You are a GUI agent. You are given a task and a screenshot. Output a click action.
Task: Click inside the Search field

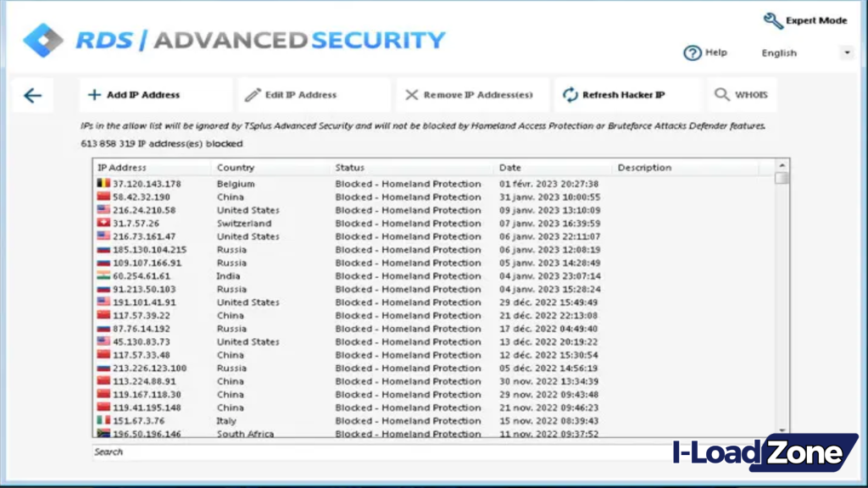[254, 452]
